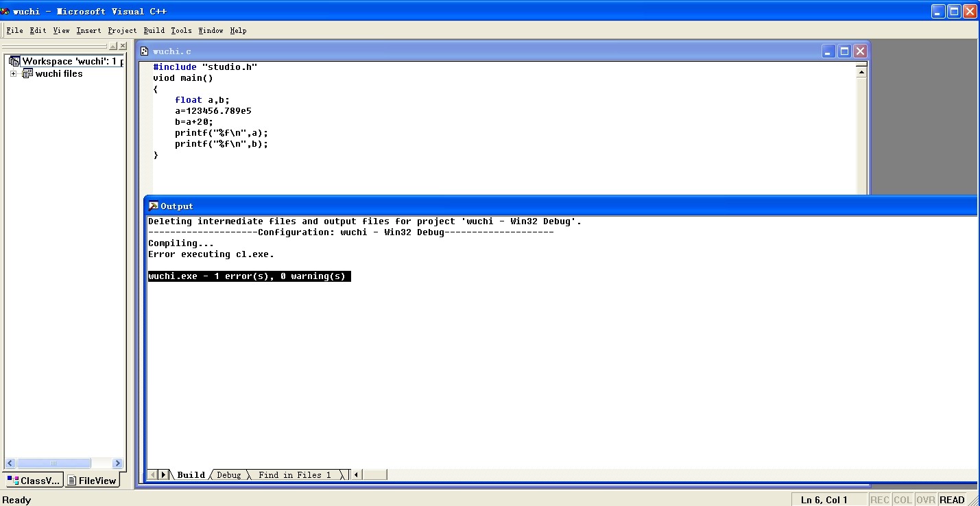The width and height of the screenshot is (980, 506).
Task: Click the Output window icon
Action: pos(154,206)
